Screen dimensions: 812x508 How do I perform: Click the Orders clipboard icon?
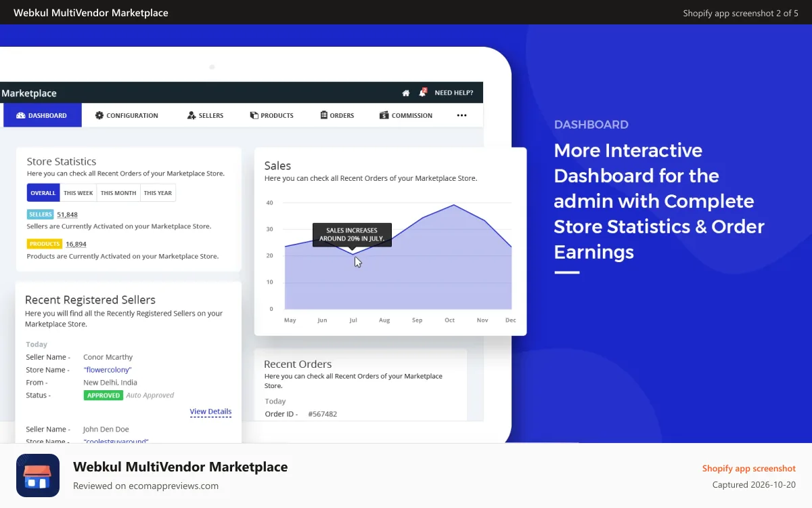(x=324, y=115)
